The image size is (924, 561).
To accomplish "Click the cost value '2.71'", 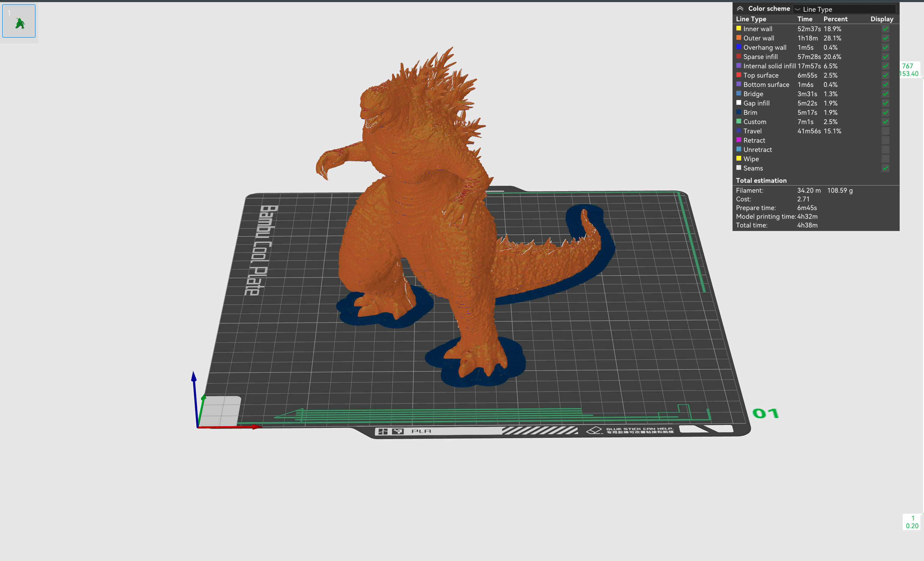I will 803,199.
